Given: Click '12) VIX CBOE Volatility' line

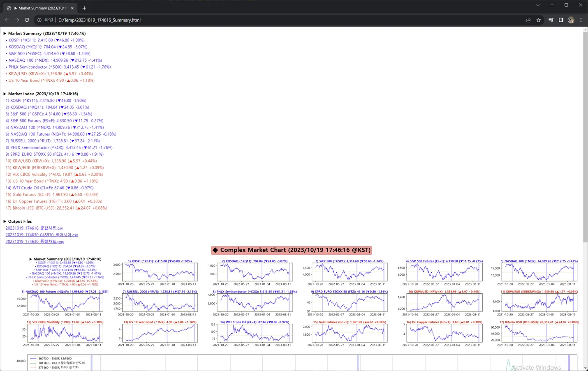Looking at the screenshot, I should pyautogui.click(x=54, y=175).
